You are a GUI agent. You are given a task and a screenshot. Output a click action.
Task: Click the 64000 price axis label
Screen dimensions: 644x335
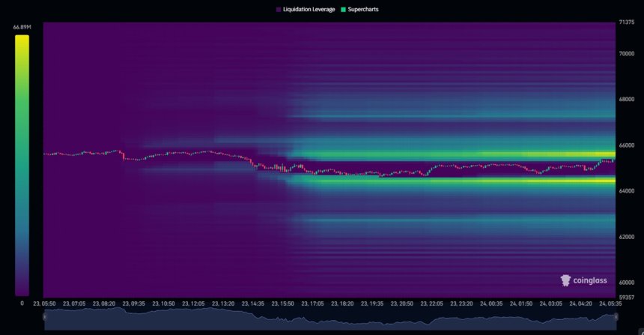coord(626,190)
